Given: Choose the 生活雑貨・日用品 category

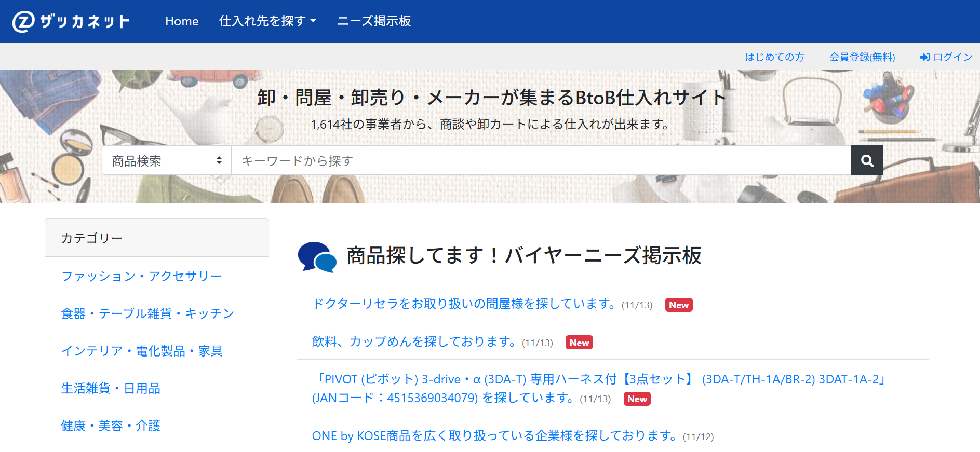Looking at the screenshot, I should pyautogui.click(x=111, y=388).
